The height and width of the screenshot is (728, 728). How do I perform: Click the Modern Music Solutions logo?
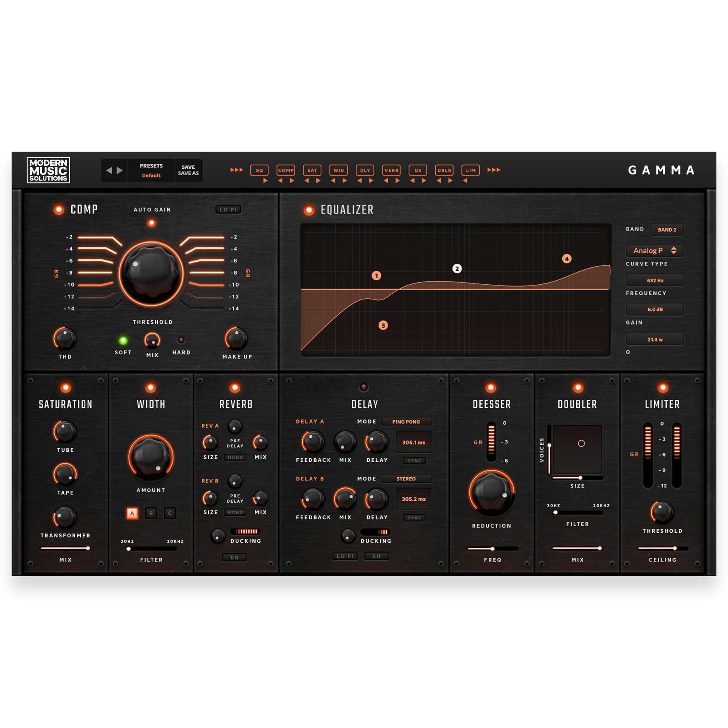pos(48,170)
